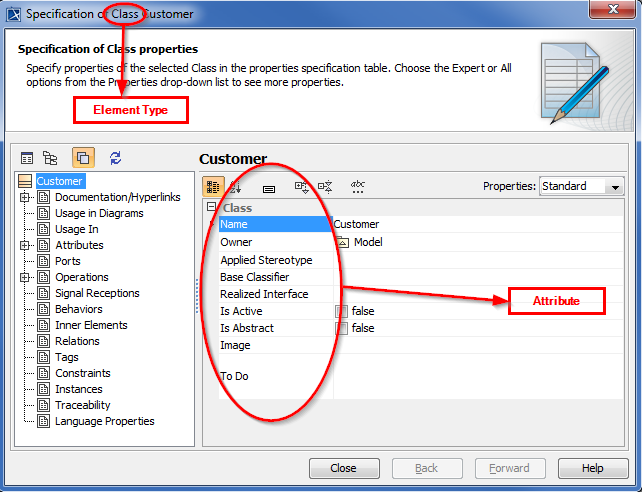Click the Help button
Screen dimensions: 642x492
click(x=593, y=468)
